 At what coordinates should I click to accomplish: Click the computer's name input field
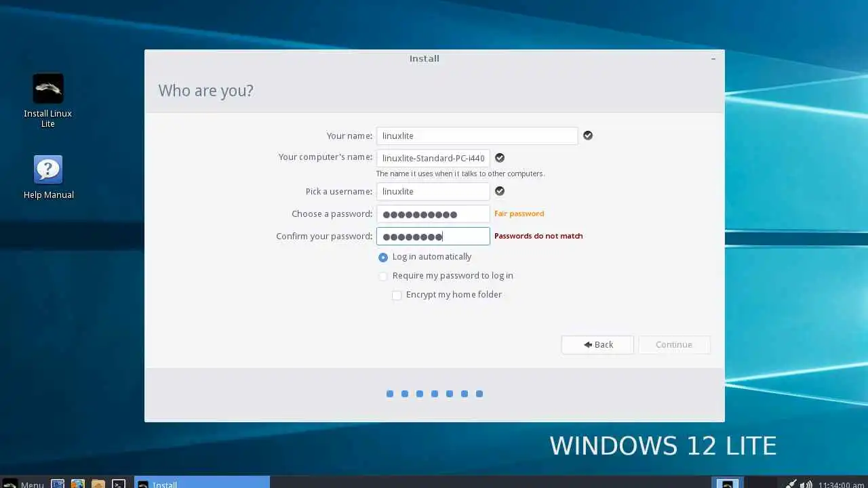click(x=433, y=158)
